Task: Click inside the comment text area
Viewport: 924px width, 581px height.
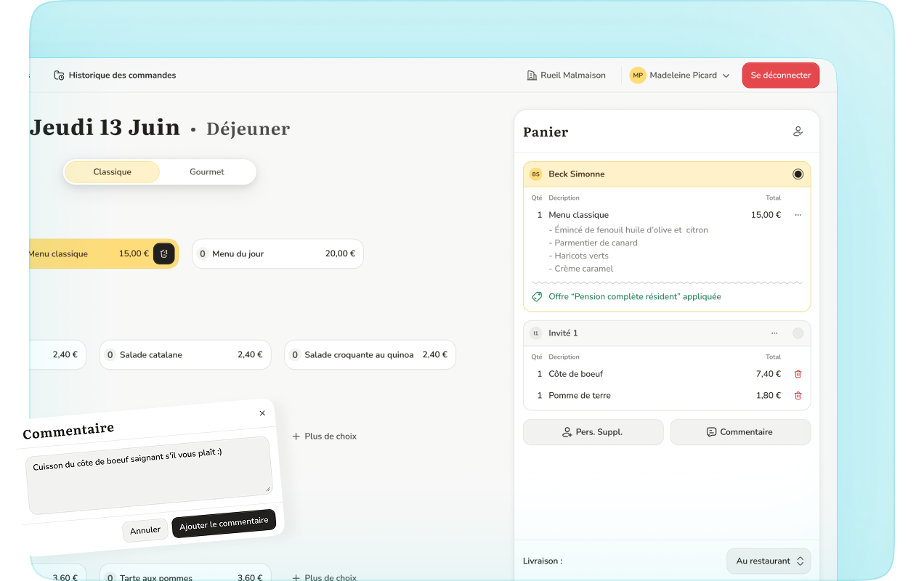Action: (x=148, y=476)
